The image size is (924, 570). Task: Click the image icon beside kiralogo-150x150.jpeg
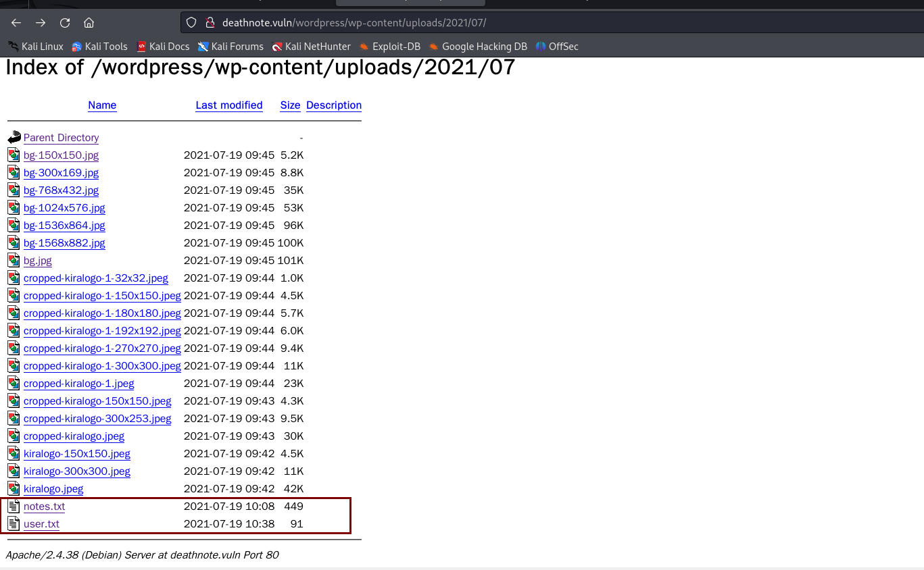coord(14,453)
